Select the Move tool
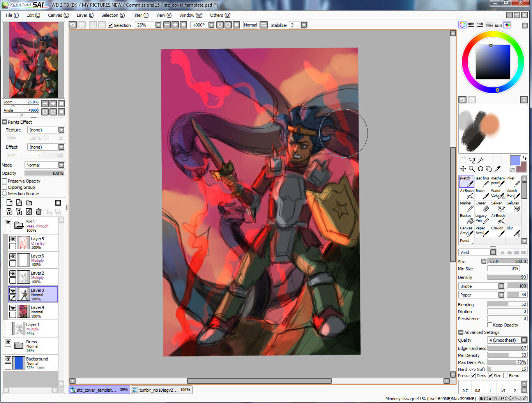The height and width of the screenshot is (403, 532). pyautogui.click(x=463, y=169)
